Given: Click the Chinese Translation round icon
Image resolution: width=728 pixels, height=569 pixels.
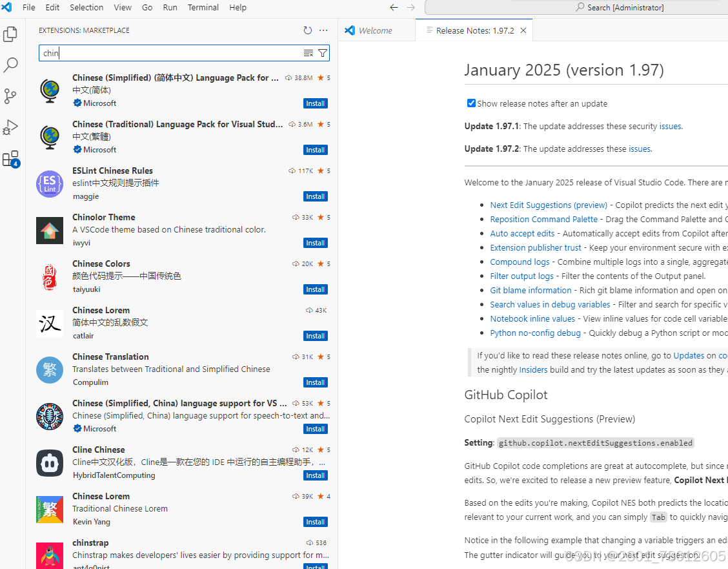Looking at the screenshot, I should 50,369.
